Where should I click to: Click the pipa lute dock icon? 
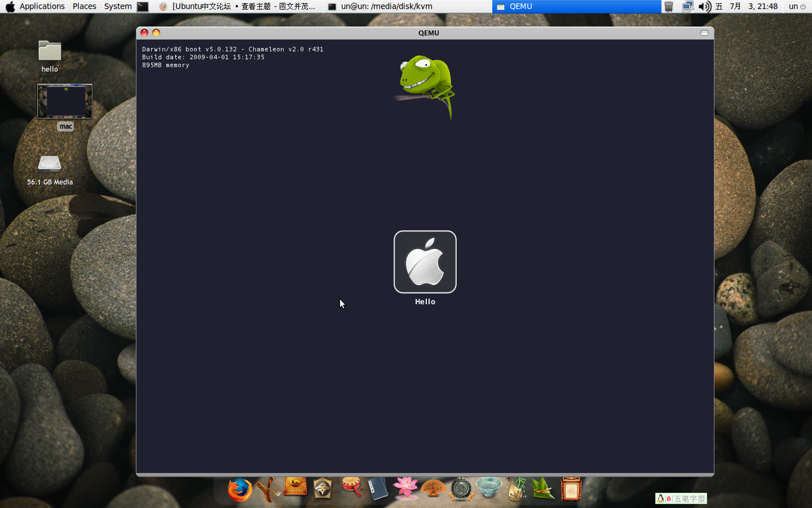click(x=516, y=489)
